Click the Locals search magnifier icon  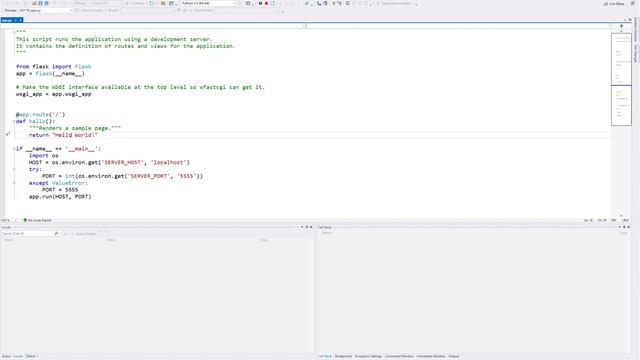coord(56,233)
